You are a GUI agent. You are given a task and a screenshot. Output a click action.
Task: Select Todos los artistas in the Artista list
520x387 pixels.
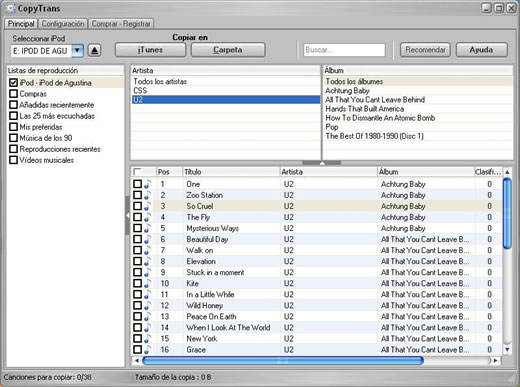pyautogui.click(x=225, y=81)
